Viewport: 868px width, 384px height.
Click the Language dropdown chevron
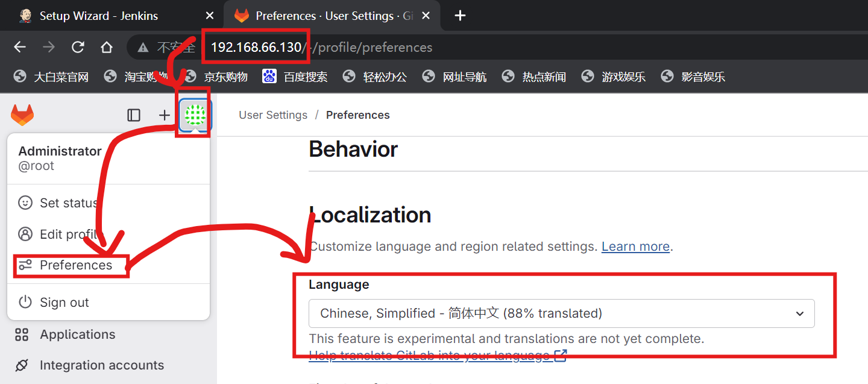[x=800, y=313]
